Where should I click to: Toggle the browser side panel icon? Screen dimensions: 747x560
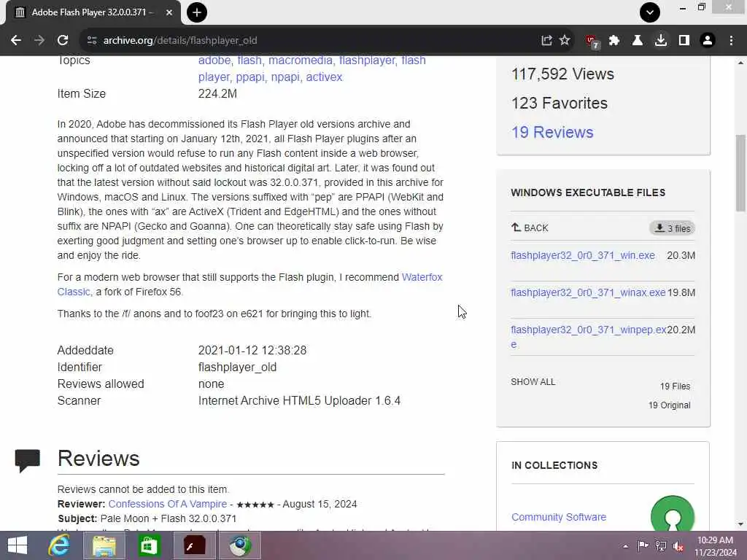[x=684, y=41]
